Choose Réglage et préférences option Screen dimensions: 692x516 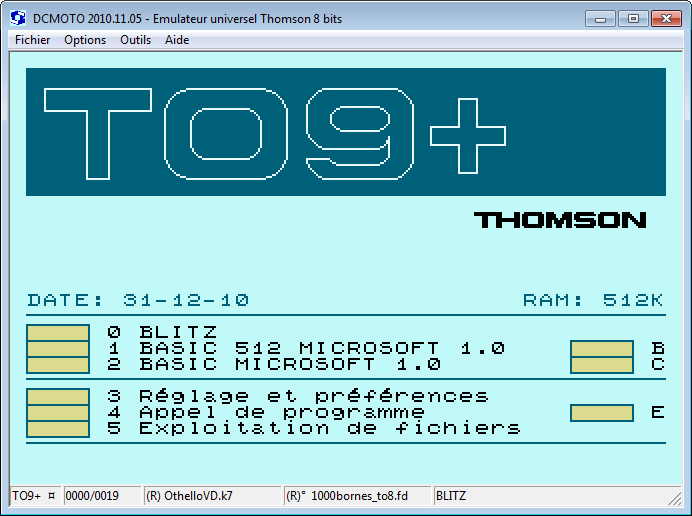[298, 396]
